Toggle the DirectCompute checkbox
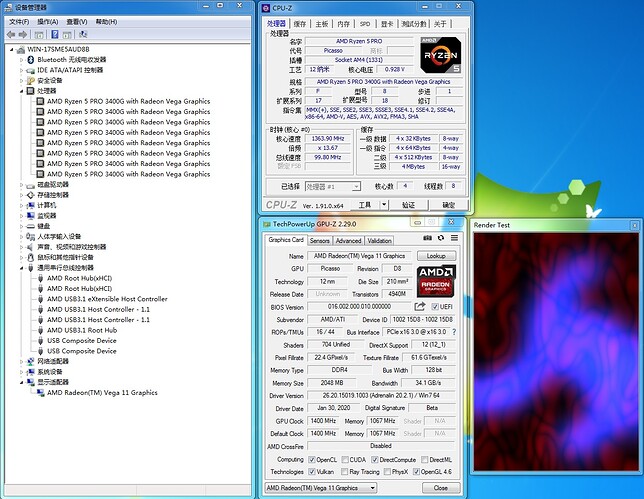Screen dimensions: 644x499 click(375, 460)
